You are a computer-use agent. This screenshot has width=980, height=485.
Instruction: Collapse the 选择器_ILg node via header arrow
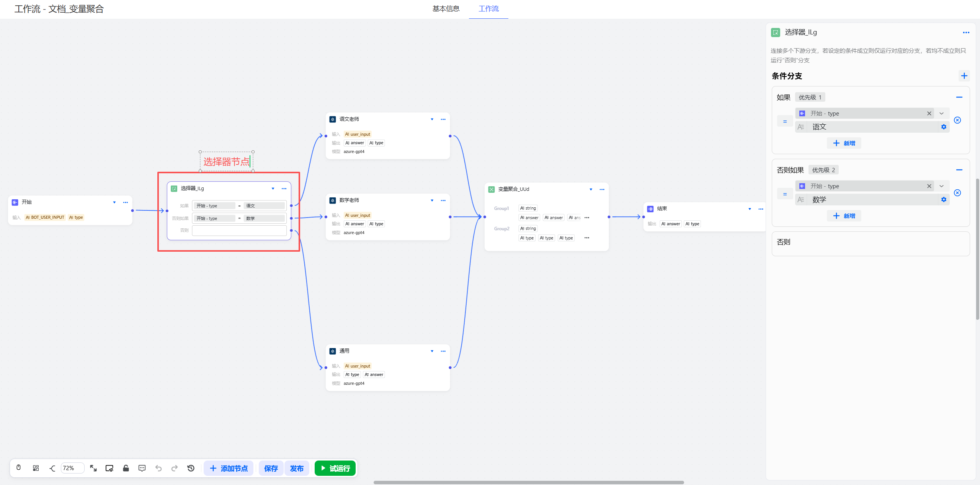coord(273,188)
